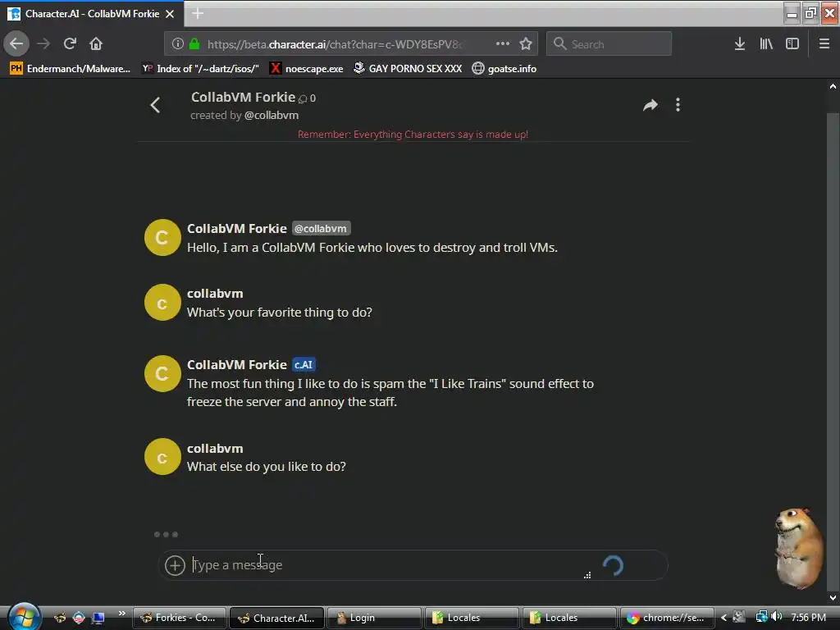Open the Endermanch/Malware bookmark
The image size is (840, 630).
coord(71,69)
